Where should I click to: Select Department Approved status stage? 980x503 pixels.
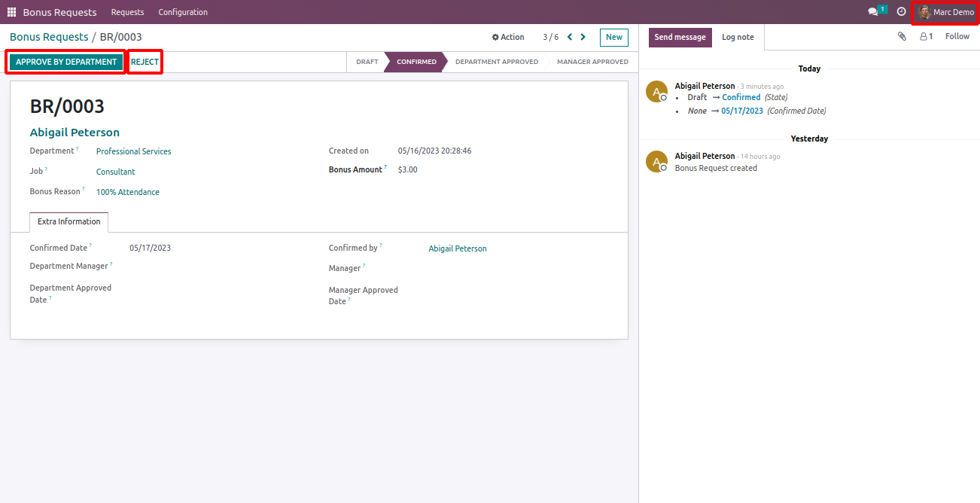pyautogui.click(x=497, y=62)
